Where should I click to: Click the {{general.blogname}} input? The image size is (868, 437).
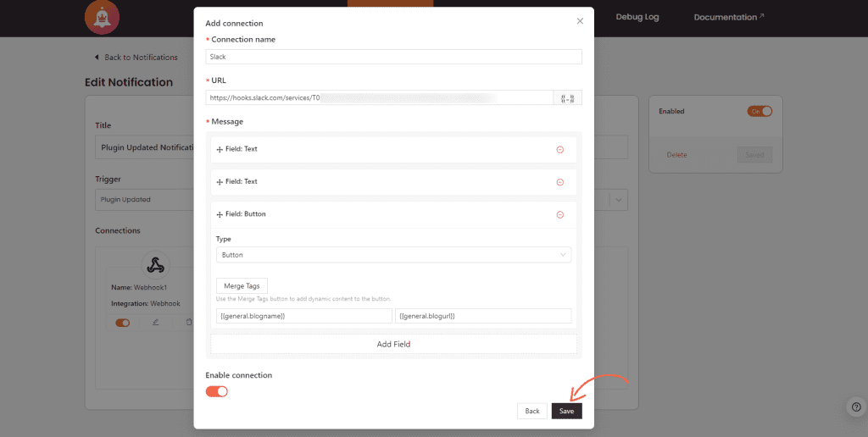pos(304,316)
